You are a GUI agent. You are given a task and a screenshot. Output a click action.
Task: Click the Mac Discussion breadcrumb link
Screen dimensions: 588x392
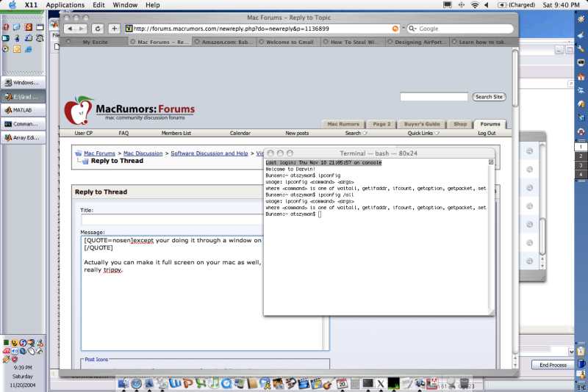143,153
